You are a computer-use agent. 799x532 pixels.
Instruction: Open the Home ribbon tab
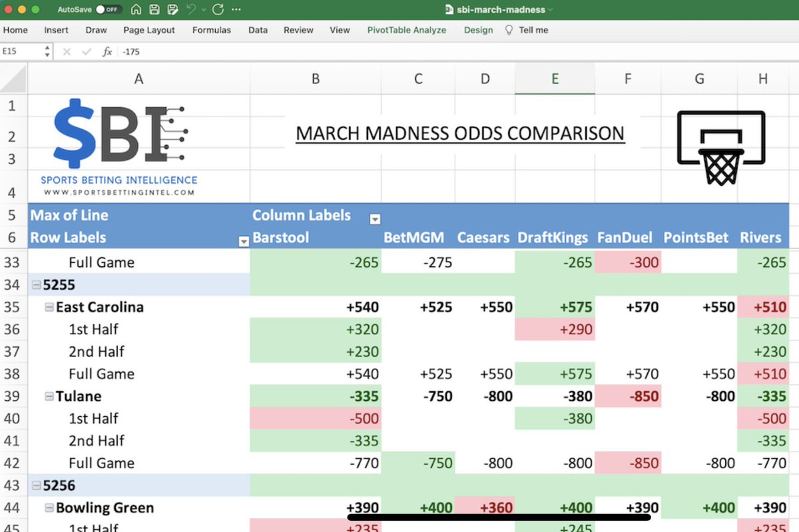tap(15, 30)
